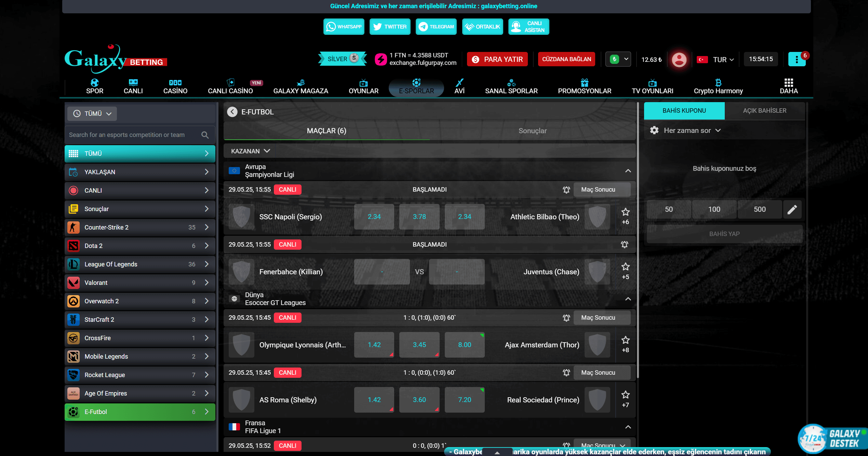Click the Galaxy Betting logo

(x=116, y=59)
